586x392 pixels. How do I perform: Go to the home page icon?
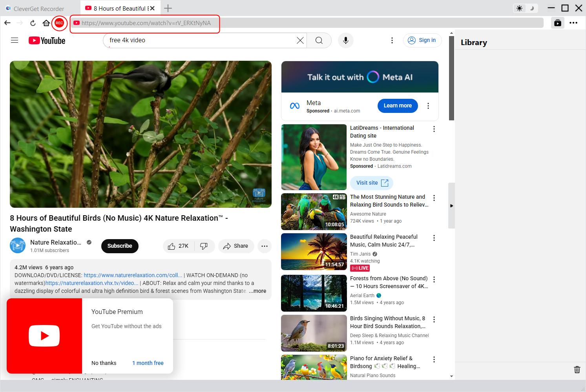(x=46, y=23)
